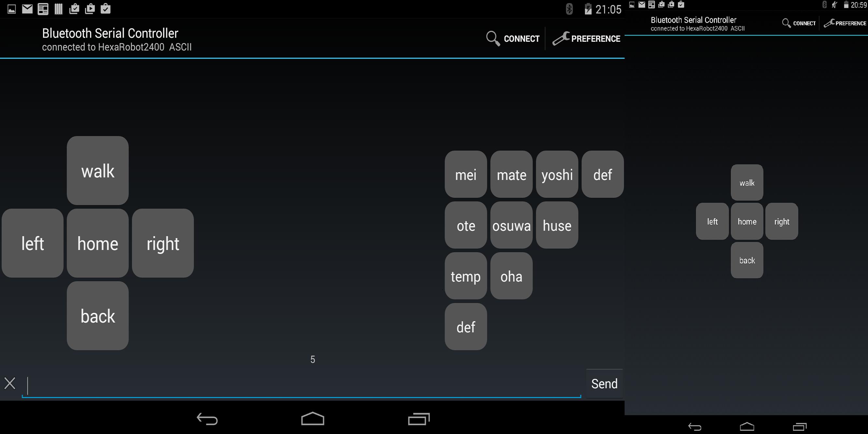Select the mei command button
The image size is (868, 434).
tap(466, 175)
